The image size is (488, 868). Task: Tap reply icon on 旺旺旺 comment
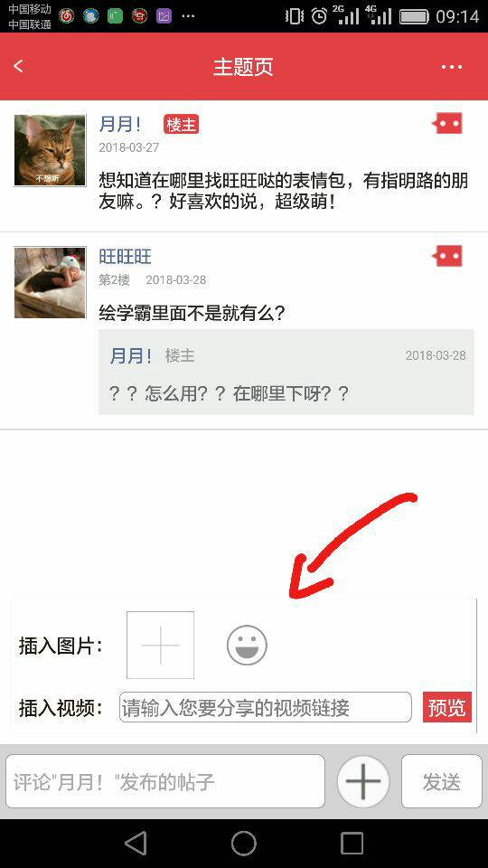click(447, 256)
